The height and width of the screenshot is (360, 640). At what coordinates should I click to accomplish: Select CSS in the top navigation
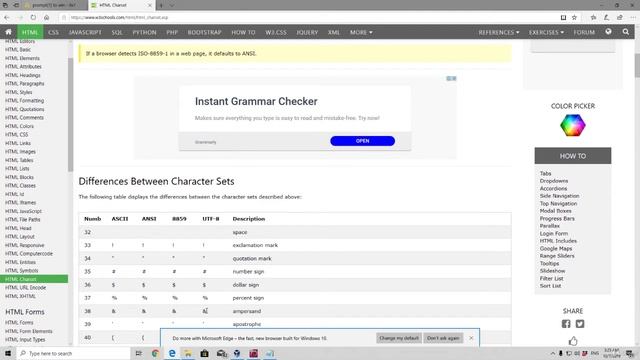coord(53,32)
